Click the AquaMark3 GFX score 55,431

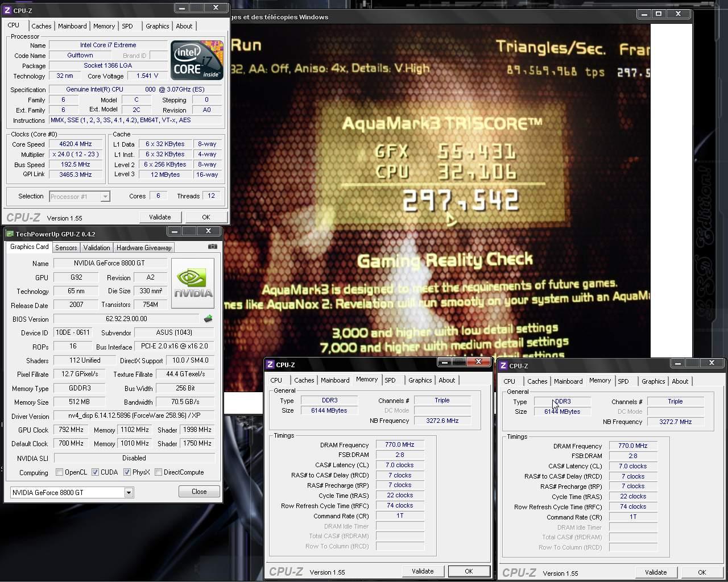click(x=477, y=152)
